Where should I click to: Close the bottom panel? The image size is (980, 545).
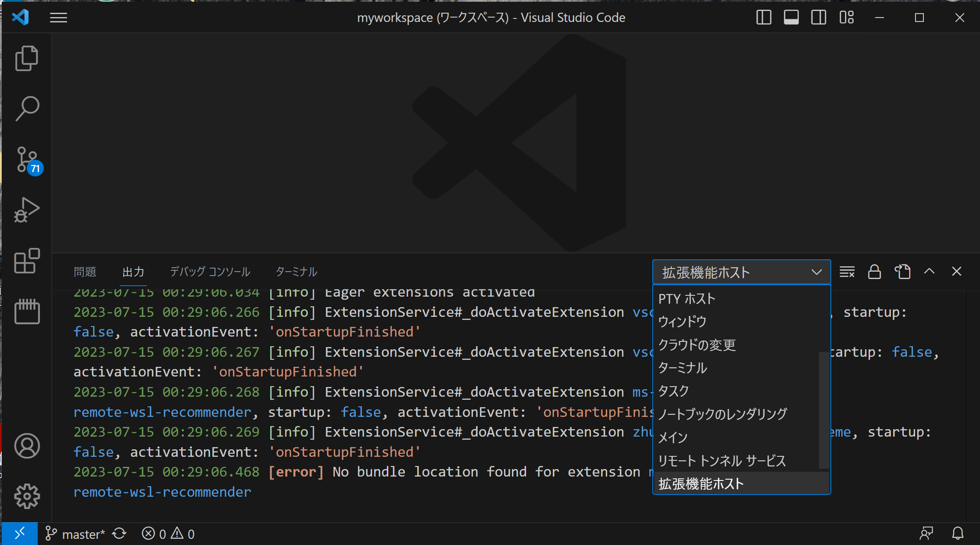click(957, 272)
